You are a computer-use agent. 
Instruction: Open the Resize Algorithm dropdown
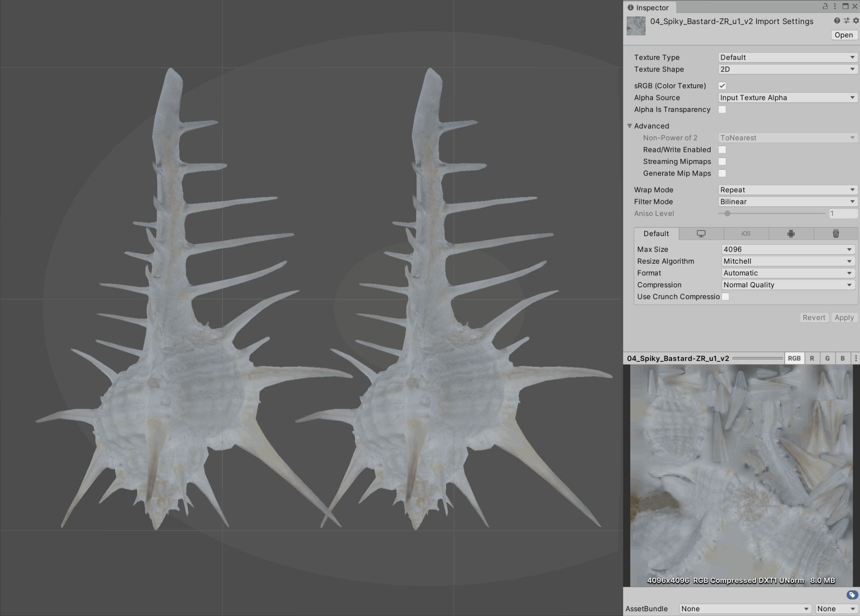788,261
